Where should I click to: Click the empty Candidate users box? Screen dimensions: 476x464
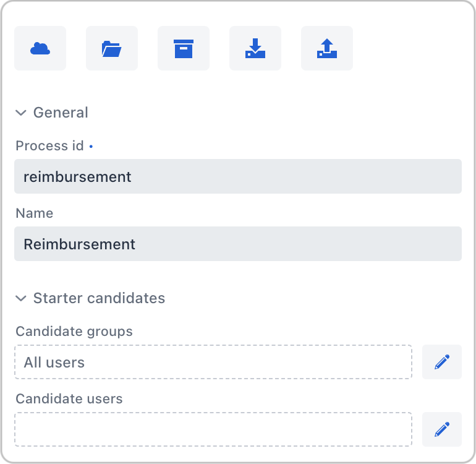[x=213, y=429]
